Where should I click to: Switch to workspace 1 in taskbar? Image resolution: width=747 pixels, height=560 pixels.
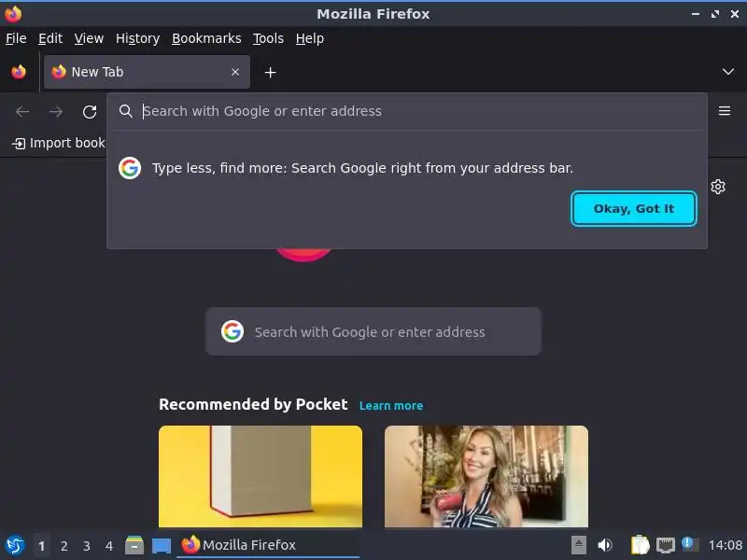click(41, 546)
